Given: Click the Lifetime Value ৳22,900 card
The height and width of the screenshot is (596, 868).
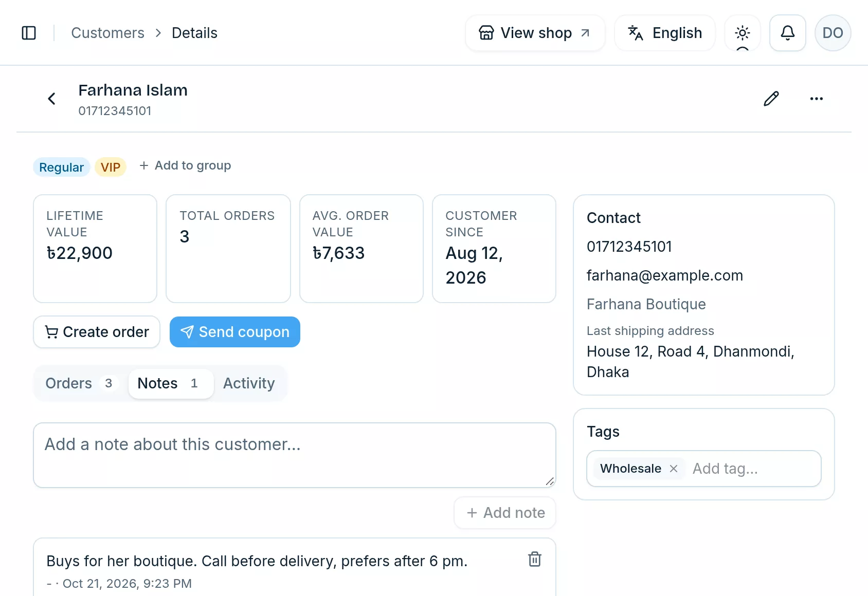Looking at the screenshot, I should point(95,249).
